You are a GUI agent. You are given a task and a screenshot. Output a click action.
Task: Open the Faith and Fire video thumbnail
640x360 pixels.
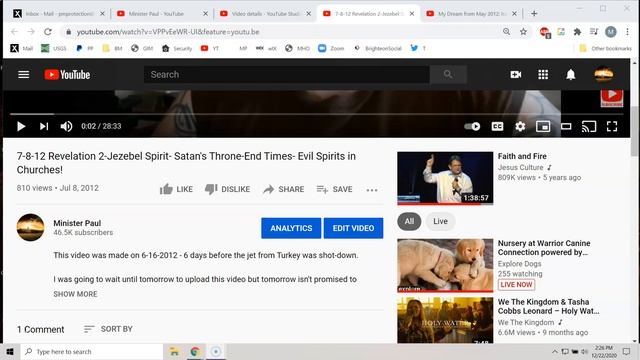445,178
